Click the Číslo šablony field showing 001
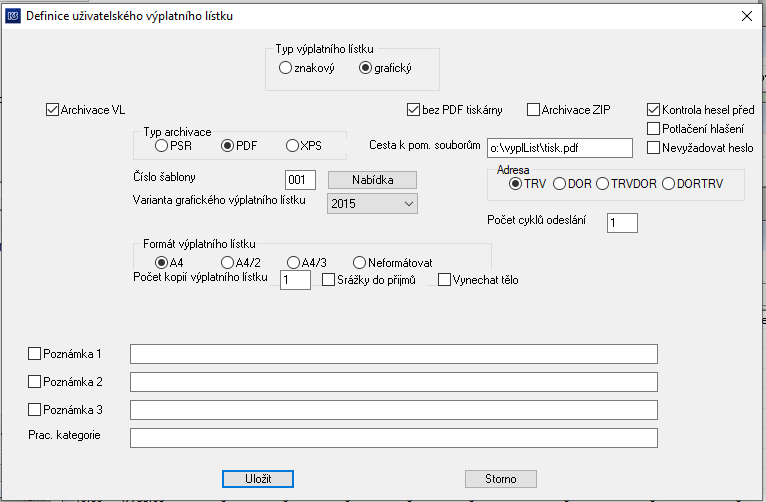Image resolution: width=766 pixels, height=502 pixels. point(300,180)
